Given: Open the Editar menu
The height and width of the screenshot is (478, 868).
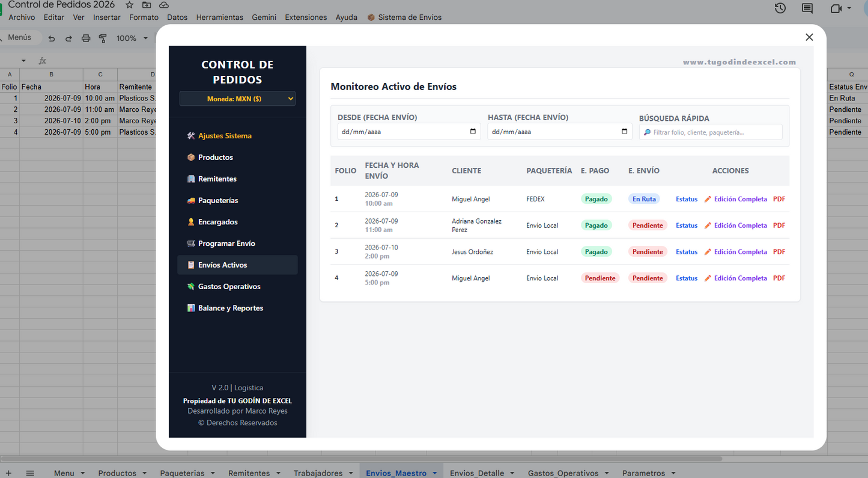Looking at the screenshot, I should click(x=54, y=17).
